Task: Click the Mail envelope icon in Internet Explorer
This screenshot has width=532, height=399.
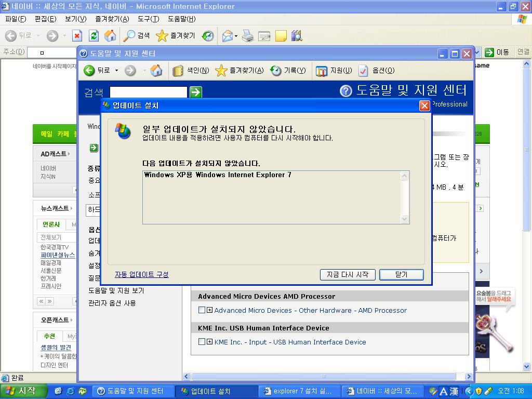Action: point(227,36)
